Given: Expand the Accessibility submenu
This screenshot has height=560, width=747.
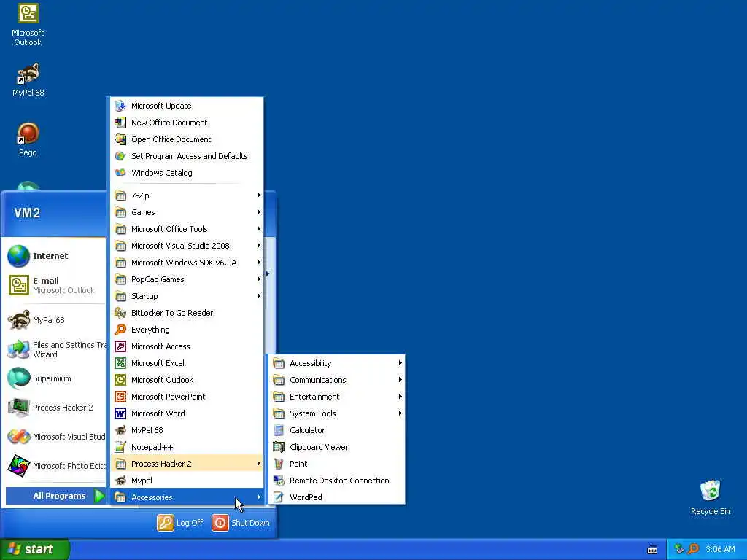Looking at the screenshot, I should (x=337, y=363).
